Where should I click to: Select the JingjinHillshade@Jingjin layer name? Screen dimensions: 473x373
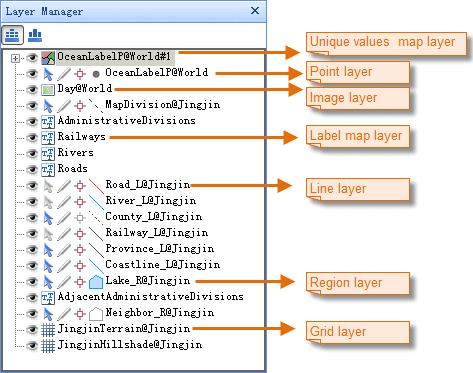(130, 345)
